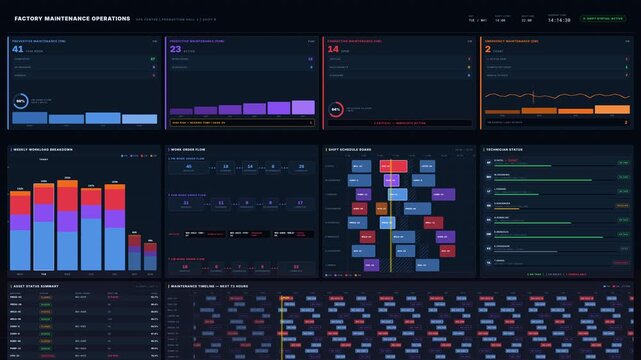Click the TUE stacked workload bar
The width and height of the screenshot is (641, 360).
(x=44, y=227)
